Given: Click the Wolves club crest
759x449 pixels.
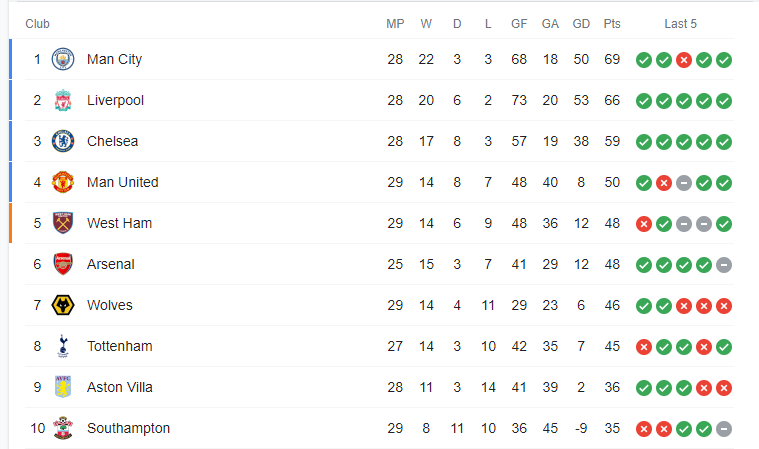Looking at the screenshot, I should click(63, 305).
